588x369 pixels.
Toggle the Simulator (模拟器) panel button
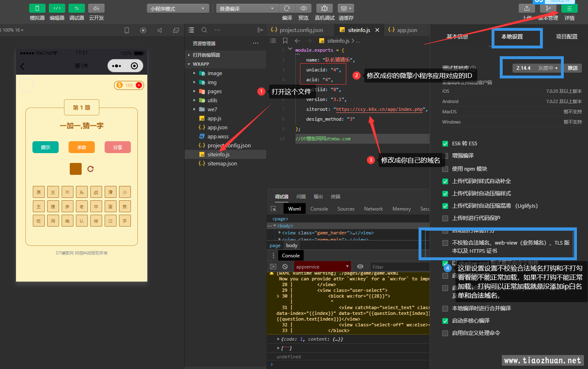(37, 8)
